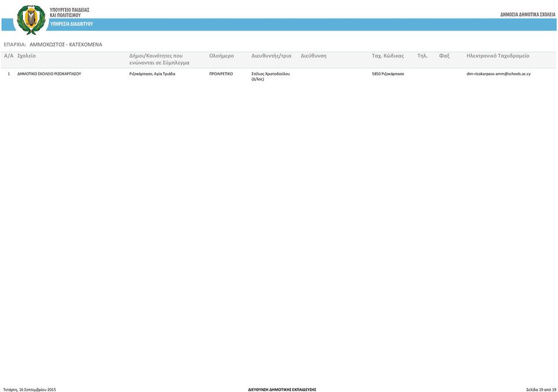Select ΔΗΜΟΤΙΚΟ ΣΧΟΛΕΙΟ ΡΙΖΟΚΑΡΠΑΣΟΥ school name
The width and height of the screenshot is (558, 392).
point(49,74)
